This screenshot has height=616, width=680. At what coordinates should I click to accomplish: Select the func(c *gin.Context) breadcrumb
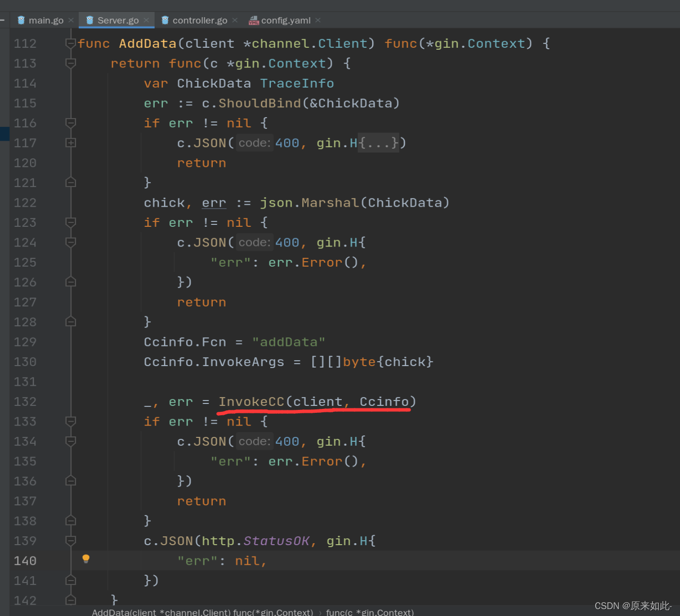370,612
